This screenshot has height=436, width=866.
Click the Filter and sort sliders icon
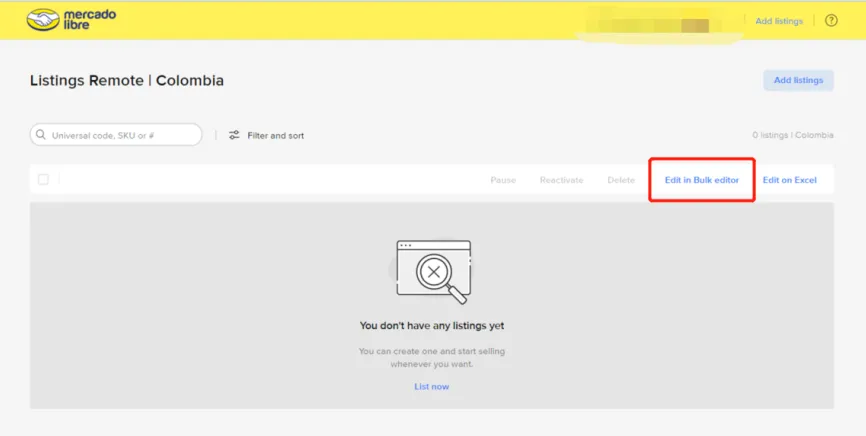click(x=234, y=135)
